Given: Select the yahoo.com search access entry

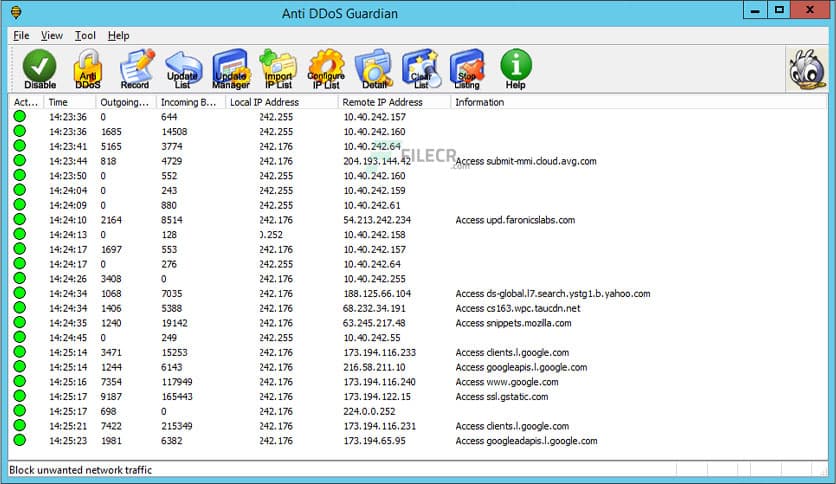Looking at the screenshot, I should (552, 294).
